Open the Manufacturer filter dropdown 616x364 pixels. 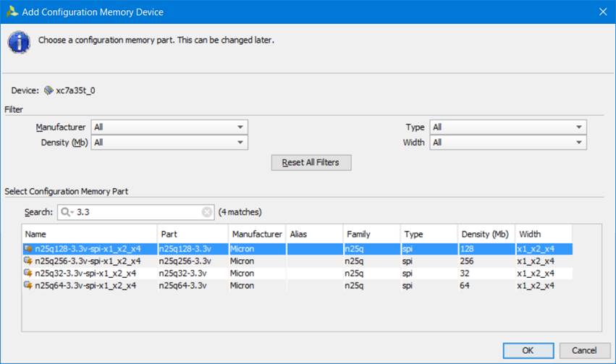[169, 127]
